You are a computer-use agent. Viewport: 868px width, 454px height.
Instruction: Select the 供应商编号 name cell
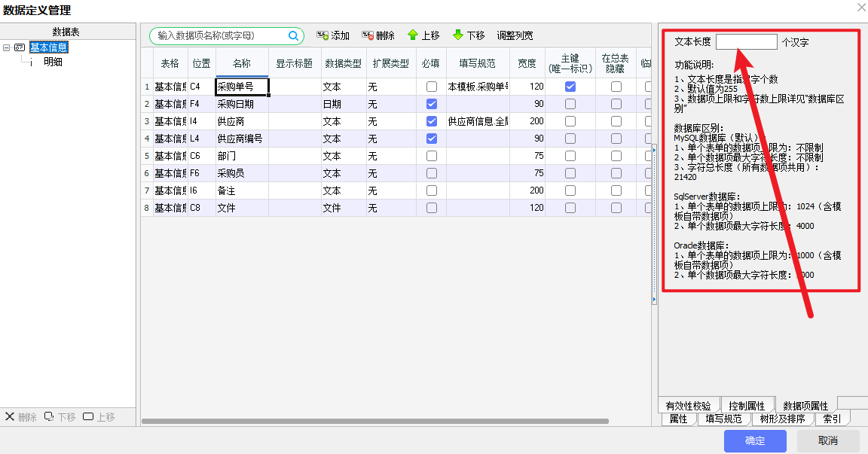click(x=242, y=139)
